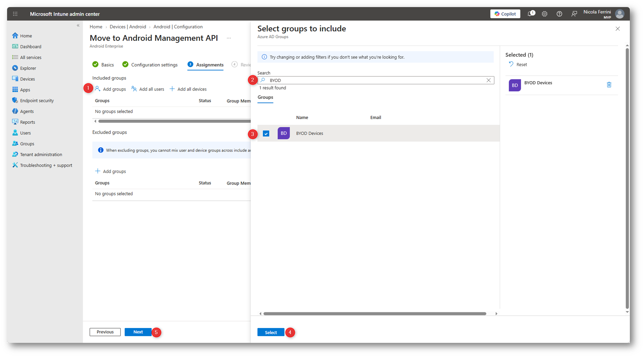Viewport: 644px width, 357px height.
Task: Click the Explorer icon in sidebar
Action: coord(15,68)
